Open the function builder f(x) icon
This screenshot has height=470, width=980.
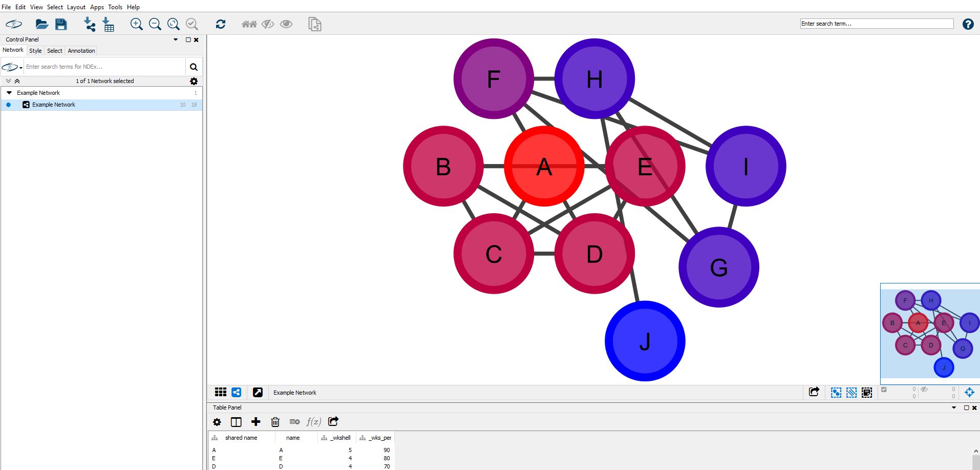click(x=314, y=422)
